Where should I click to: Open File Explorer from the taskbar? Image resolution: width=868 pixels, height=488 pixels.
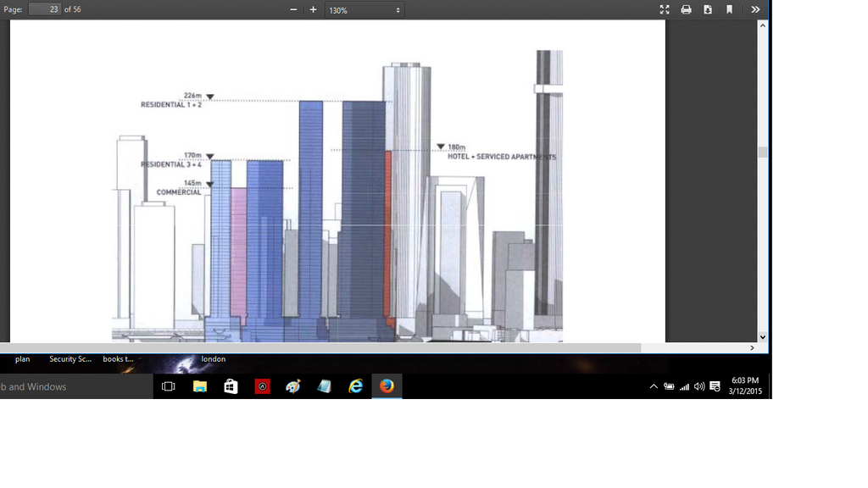click(x=200, y=386)
